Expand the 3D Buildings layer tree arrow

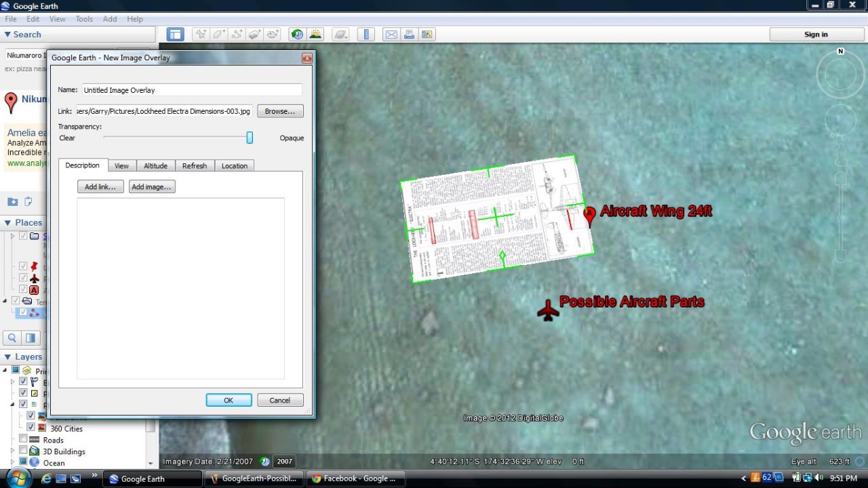[x=12, y=451]
